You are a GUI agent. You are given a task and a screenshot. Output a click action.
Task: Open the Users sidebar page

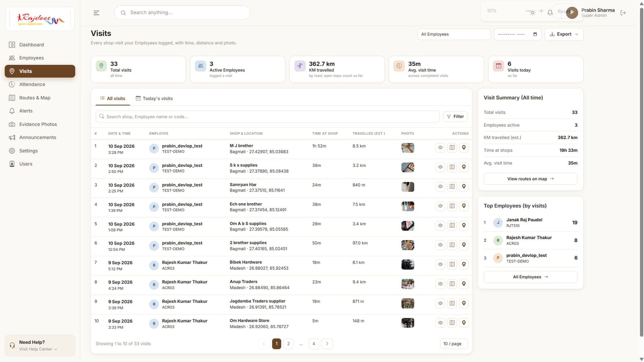[40, 164]
